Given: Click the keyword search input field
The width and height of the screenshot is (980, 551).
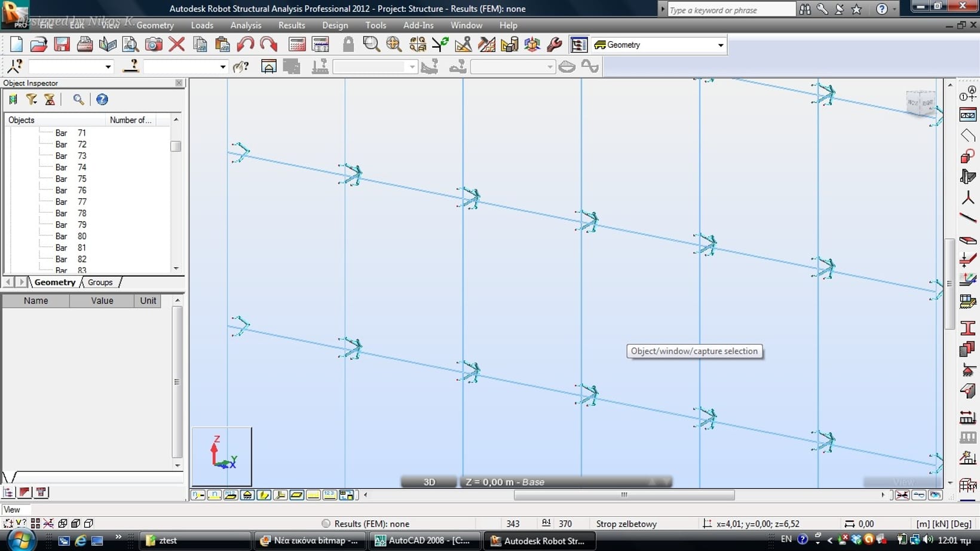Looking at the screenshot, I should [730, 10].
